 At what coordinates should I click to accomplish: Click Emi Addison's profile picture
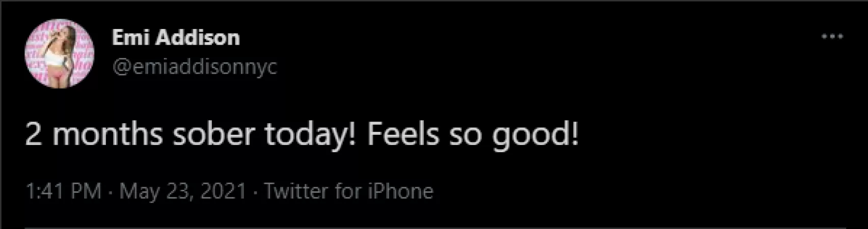point(59,53)
